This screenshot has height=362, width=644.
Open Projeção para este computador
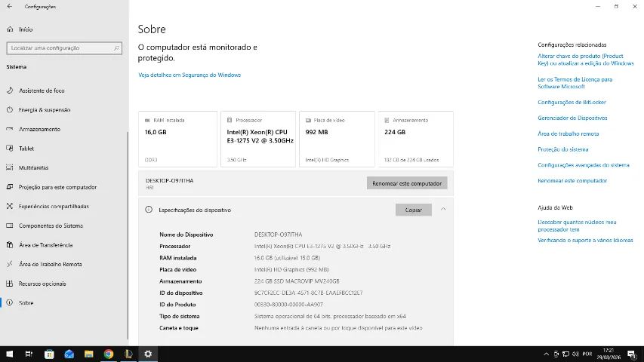click(x=57, y=187)
